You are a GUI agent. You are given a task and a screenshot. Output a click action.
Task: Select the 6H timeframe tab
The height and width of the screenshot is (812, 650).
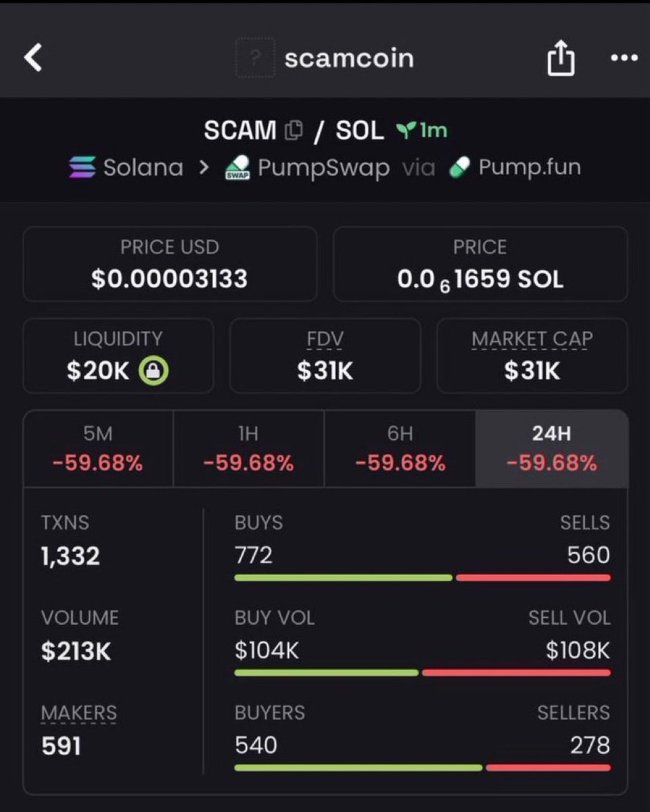(x=400, y=448)
